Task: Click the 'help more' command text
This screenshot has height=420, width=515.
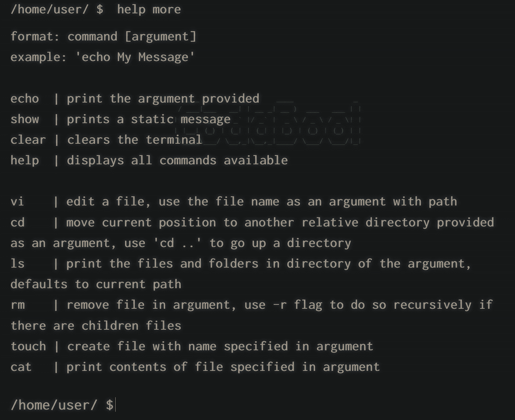Action: (x=149, y=9)
